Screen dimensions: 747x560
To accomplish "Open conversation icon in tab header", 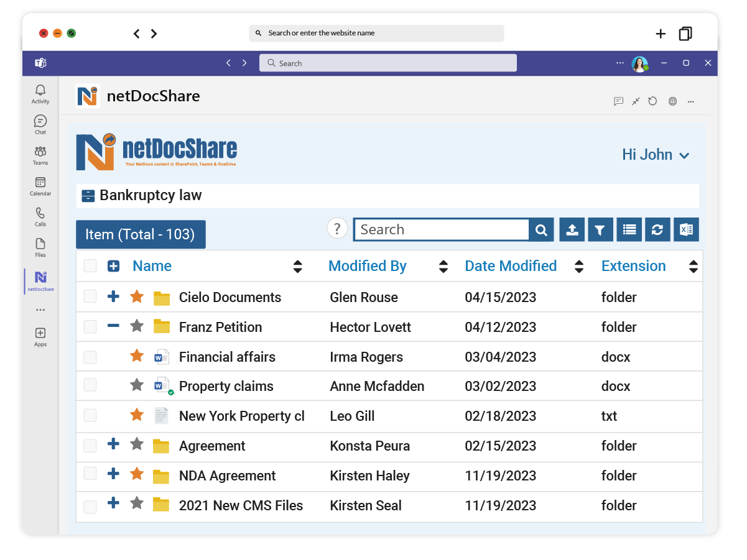I will [x=618, y=101].
